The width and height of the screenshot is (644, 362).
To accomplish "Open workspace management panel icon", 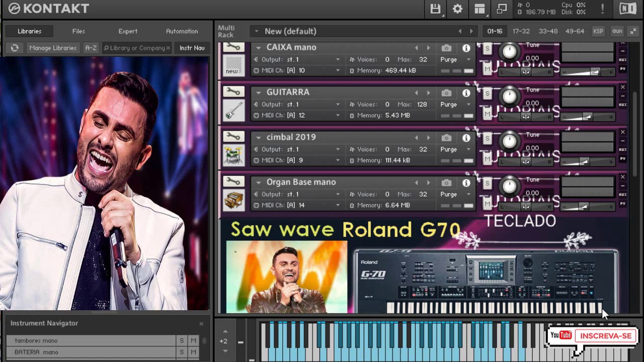I will click(479, 9).
